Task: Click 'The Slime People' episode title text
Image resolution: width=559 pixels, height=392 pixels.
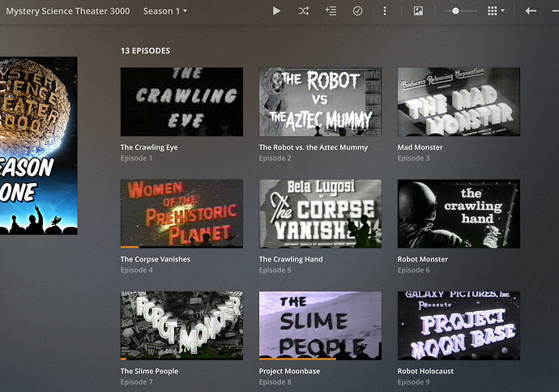Action: (149, 371)
